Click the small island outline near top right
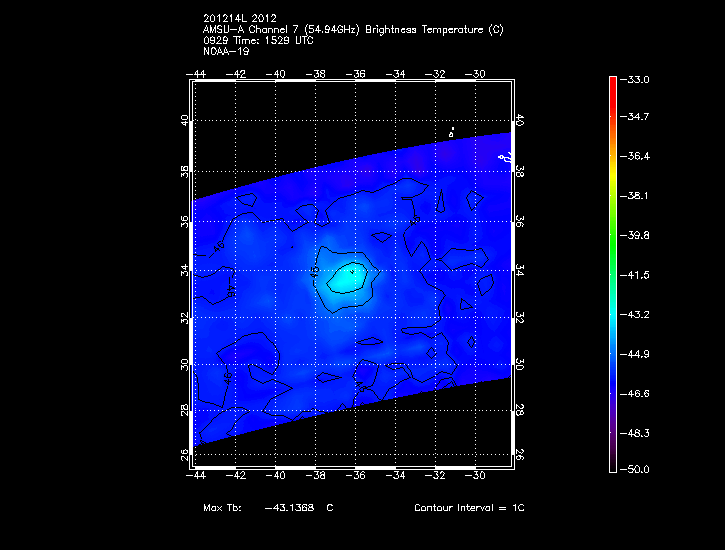Image resolution: width=725 pixels, height=550 pixels. [452, 131]
